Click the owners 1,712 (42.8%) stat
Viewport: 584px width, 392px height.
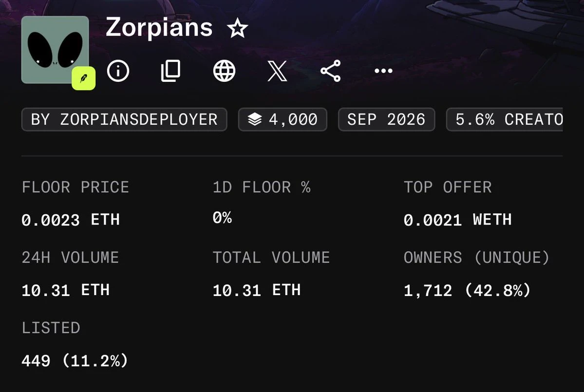468,290
